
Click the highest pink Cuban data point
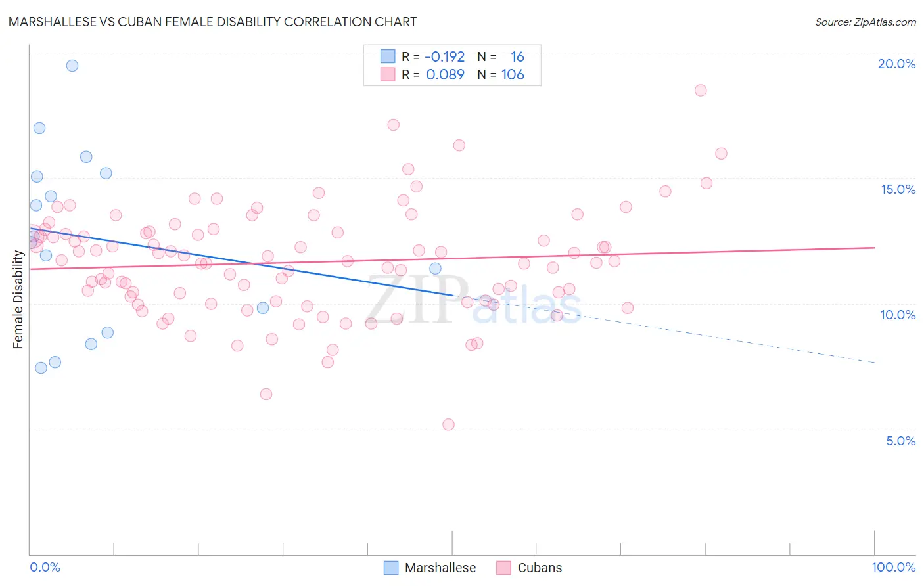[701, 91]
